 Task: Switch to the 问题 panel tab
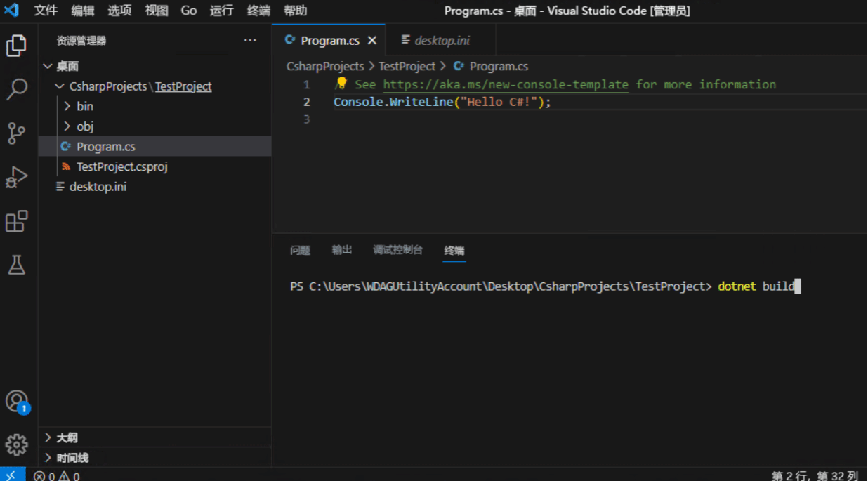point(300,250)
